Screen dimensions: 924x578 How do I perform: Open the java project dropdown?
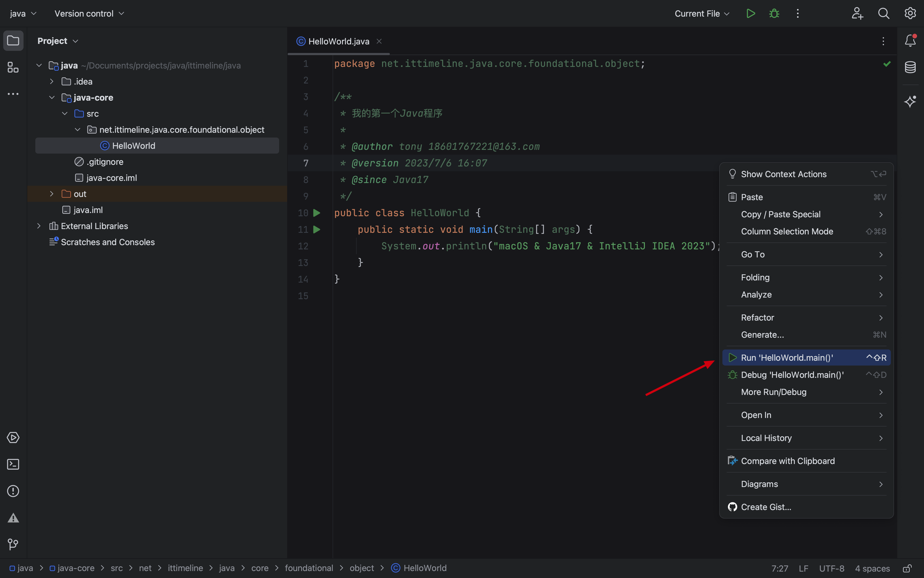click(x=23, y=13)
